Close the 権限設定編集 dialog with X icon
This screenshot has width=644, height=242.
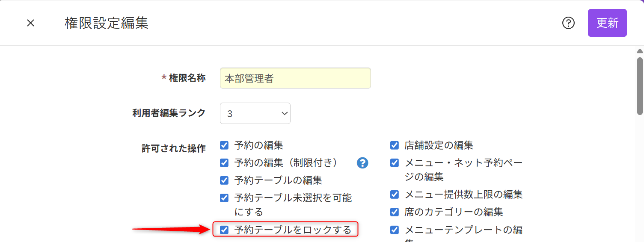tap(30, 23)
